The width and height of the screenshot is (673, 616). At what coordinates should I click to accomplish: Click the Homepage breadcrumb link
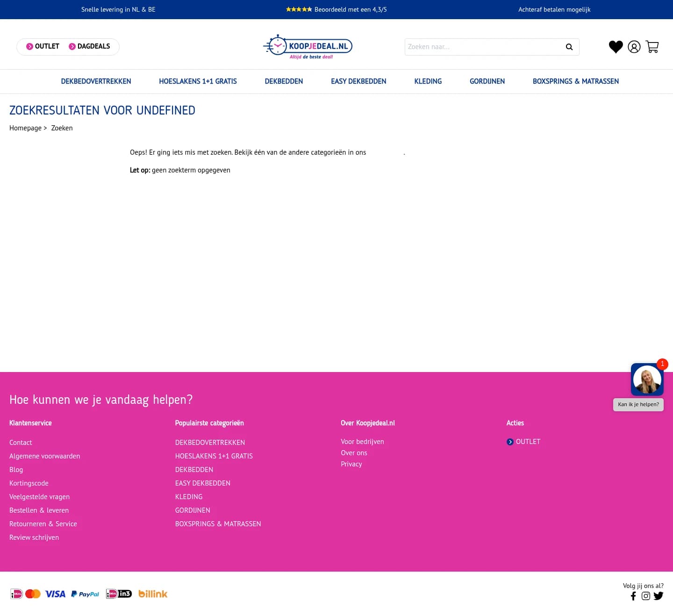pyautogui.click(x=25, y=128)
